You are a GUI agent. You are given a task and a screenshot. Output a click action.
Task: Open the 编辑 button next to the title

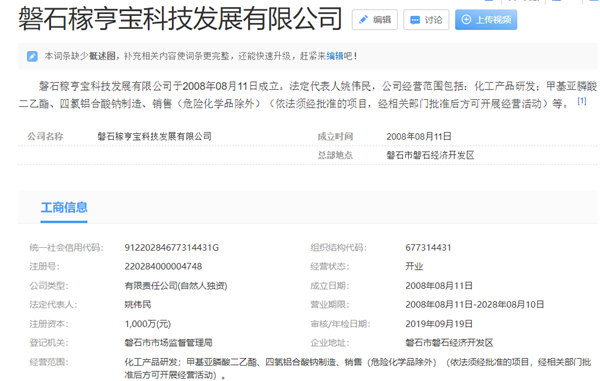click(375, 20)
